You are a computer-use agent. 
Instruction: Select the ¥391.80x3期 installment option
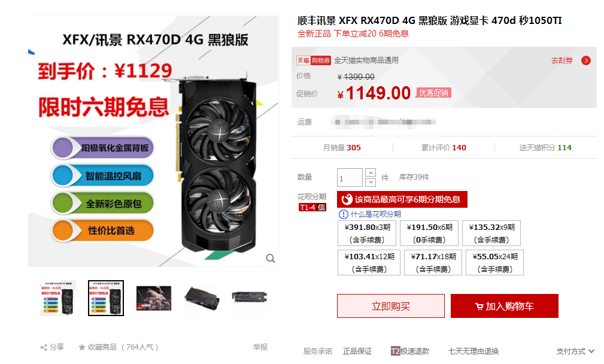[x=367, y=233]
